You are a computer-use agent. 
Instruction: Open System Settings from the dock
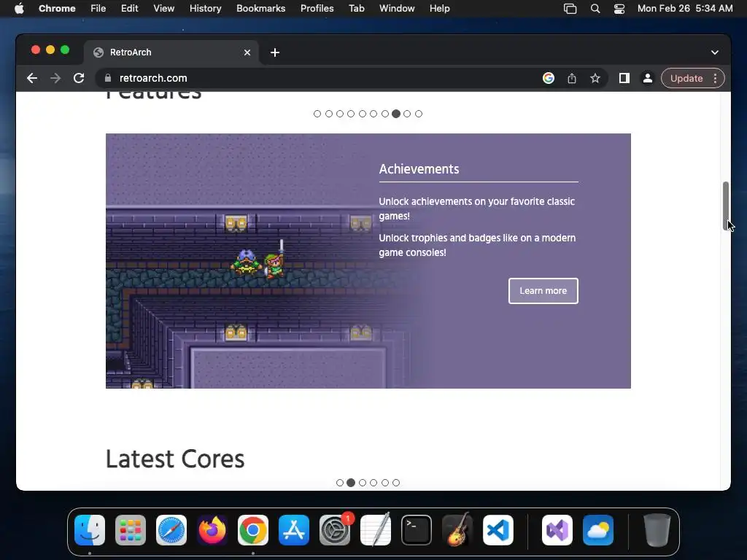(334, 530)
